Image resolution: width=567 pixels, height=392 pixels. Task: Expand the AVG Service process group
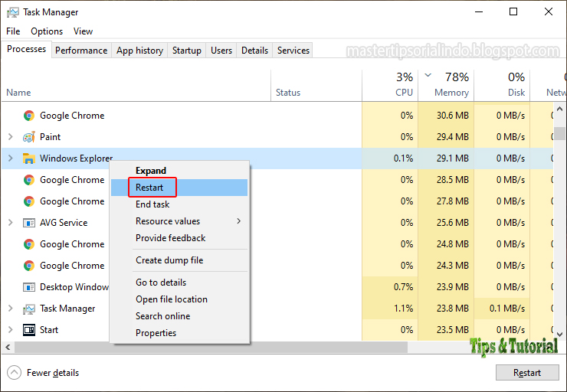[11, 223]
